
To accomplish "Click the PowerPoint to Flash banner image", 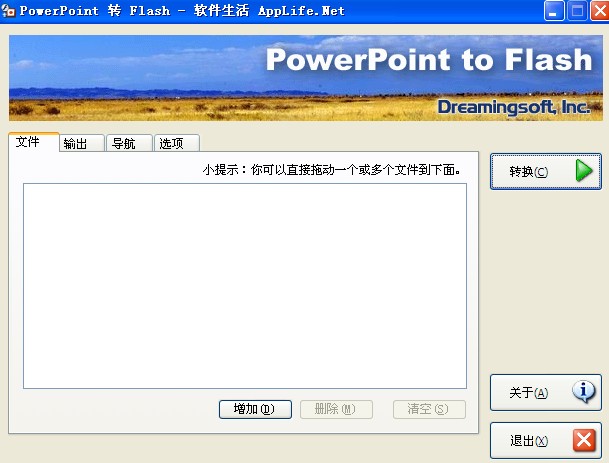I will (306, 78).
